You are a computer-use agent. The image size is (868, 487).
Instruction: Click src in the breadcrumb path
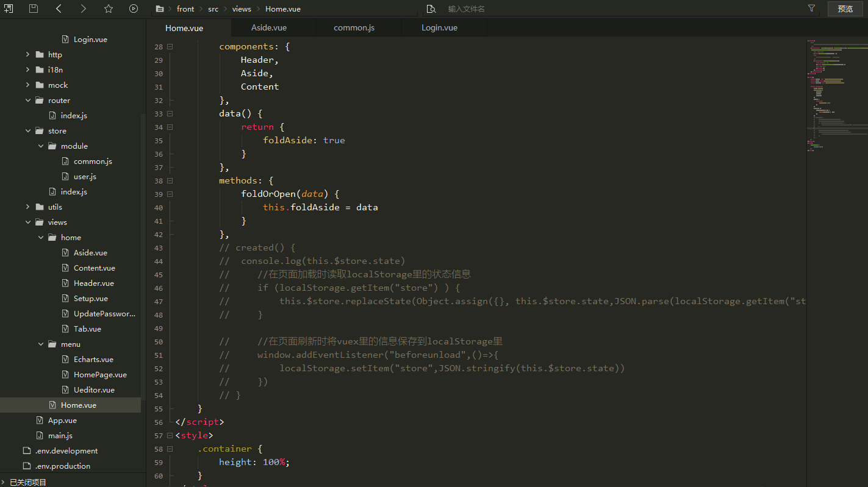tap(213, 9)
